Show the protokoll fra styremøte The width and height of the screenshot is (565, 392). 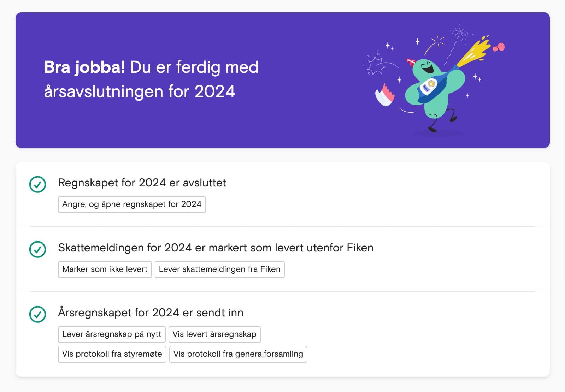[x=112, y=354]
